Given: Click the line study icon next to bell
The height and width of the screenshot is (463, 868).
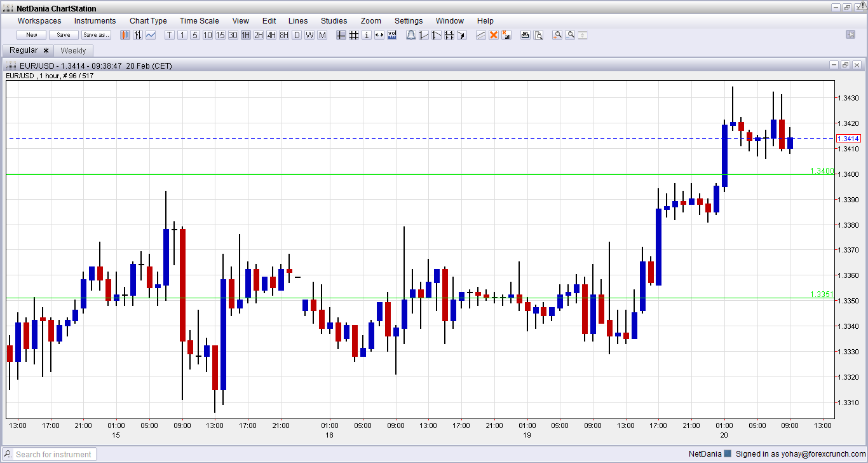Looking at the screenshot, I should click(424, 35).
